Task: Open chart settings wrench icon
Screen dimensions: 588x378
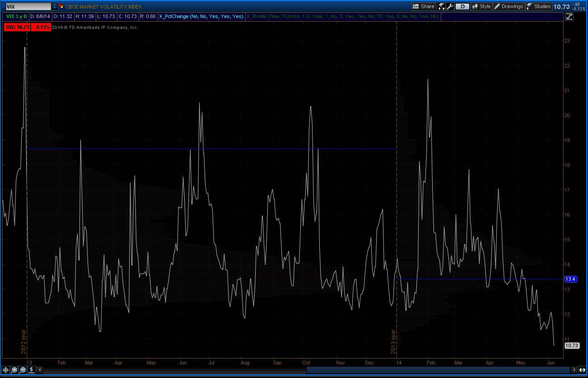Action: (x=449, y=6)
